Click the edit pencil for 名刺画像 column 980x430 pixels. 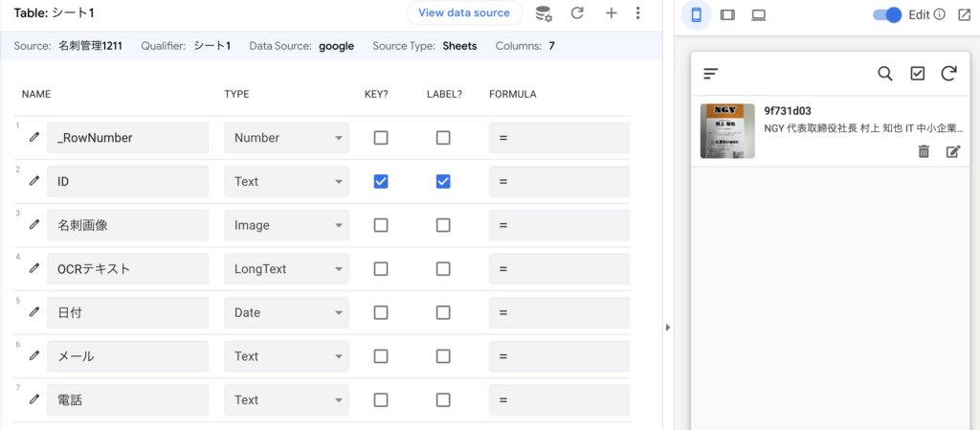34,225
